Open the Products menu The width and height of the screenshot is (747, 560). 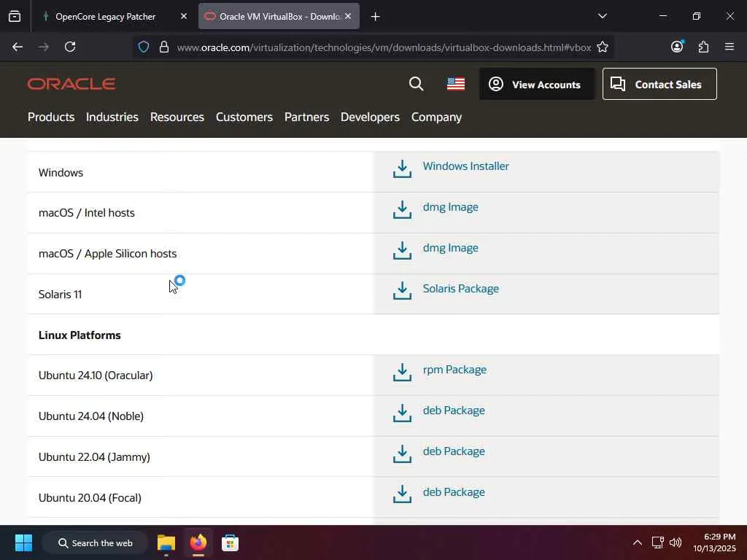click(x=51, y=117)
